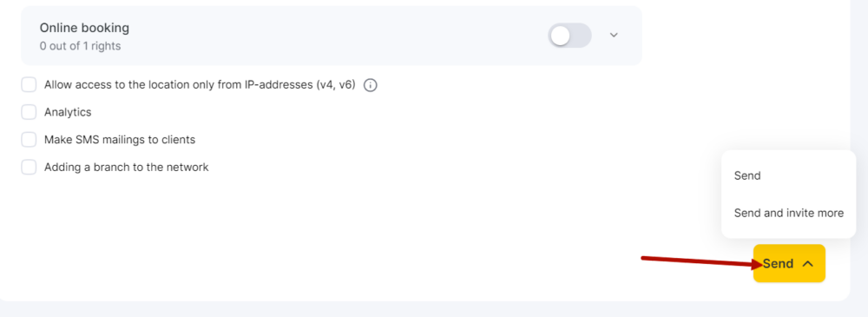Click the Analytics label text
Viewport: 868px width, 317px height.
pyautogui.click(x=68, y=113)
